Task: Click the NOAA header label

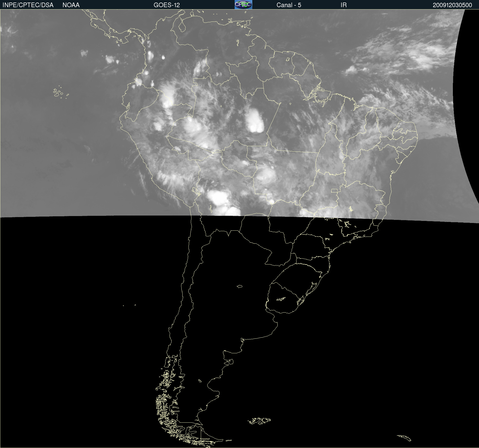Action: (x=71, y=5)
